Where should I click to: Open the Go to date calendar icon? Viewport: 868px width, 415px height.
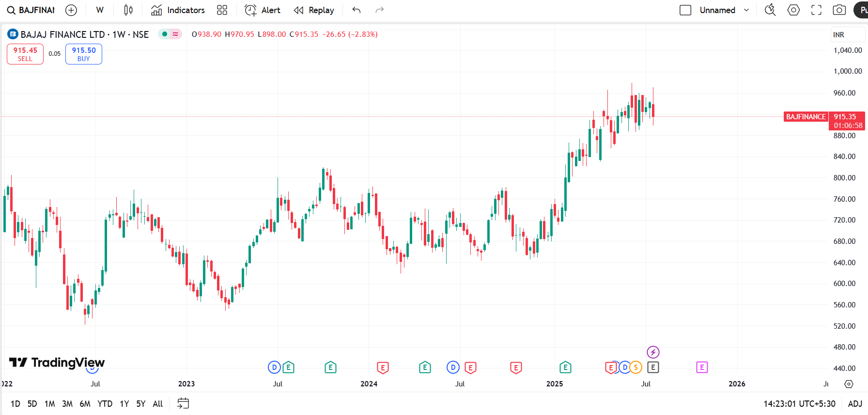coord(183,403)
